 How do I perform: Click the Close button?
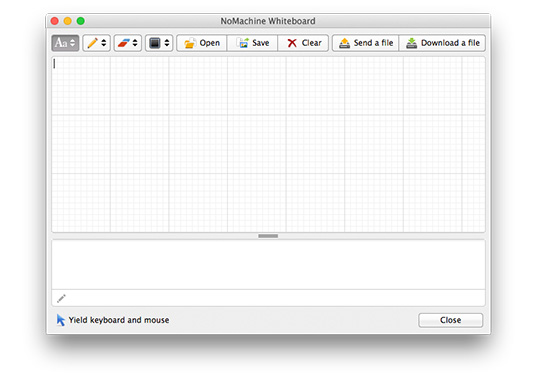point(451,320)
